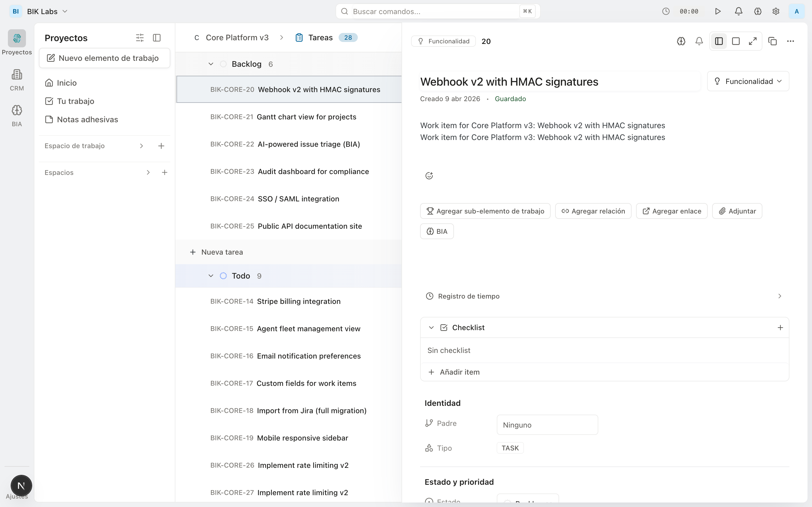
Task: Start the timer with the play icon
Action: (x=718, y=11)
